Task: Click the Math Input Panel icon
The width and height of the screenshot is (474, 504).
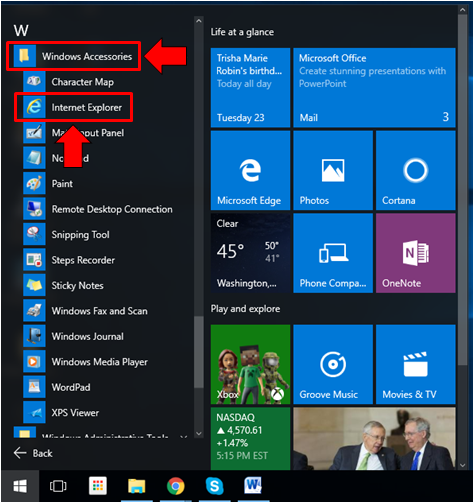Action: 34,133
